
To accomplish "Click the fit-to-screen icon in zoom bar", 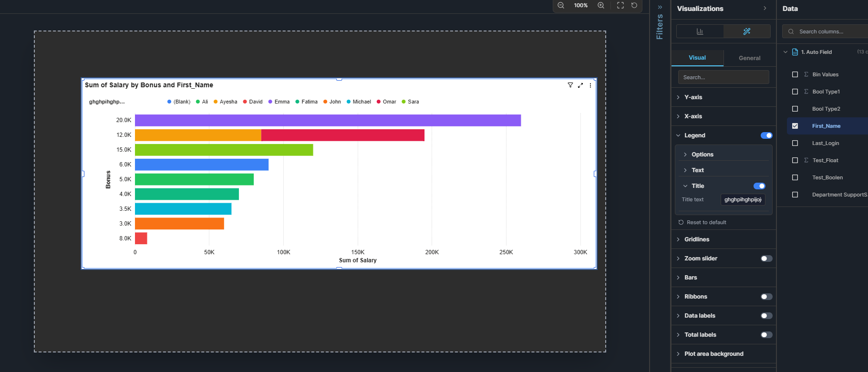I will [x=620, y=5].
